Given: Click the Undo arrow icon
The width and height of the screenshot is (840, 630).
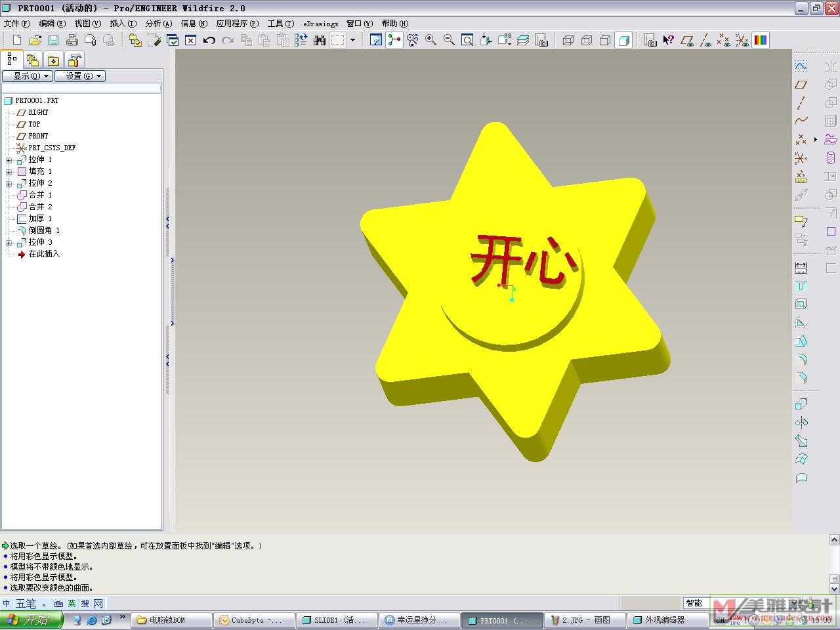Looking at the screenshot, I should [x=209, y=40].
